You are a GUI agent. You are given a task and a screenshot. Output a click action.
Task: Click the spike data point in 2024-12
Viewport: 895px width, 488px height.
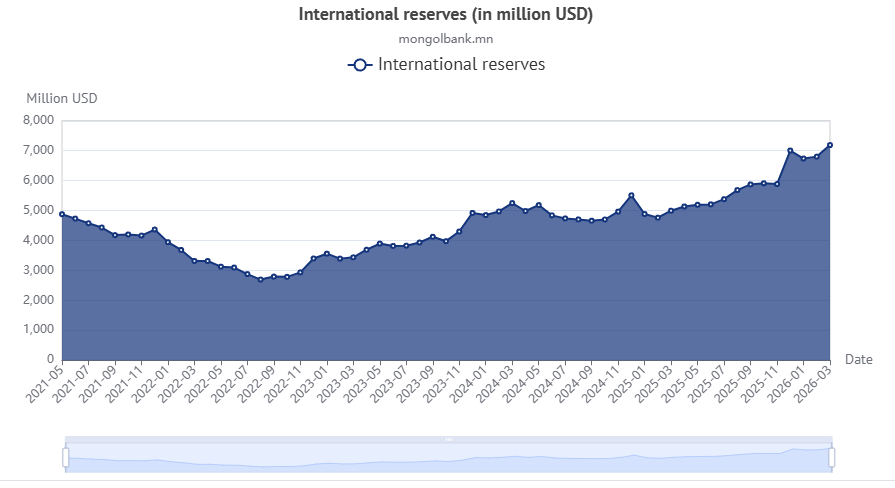[x=631, y=196]
